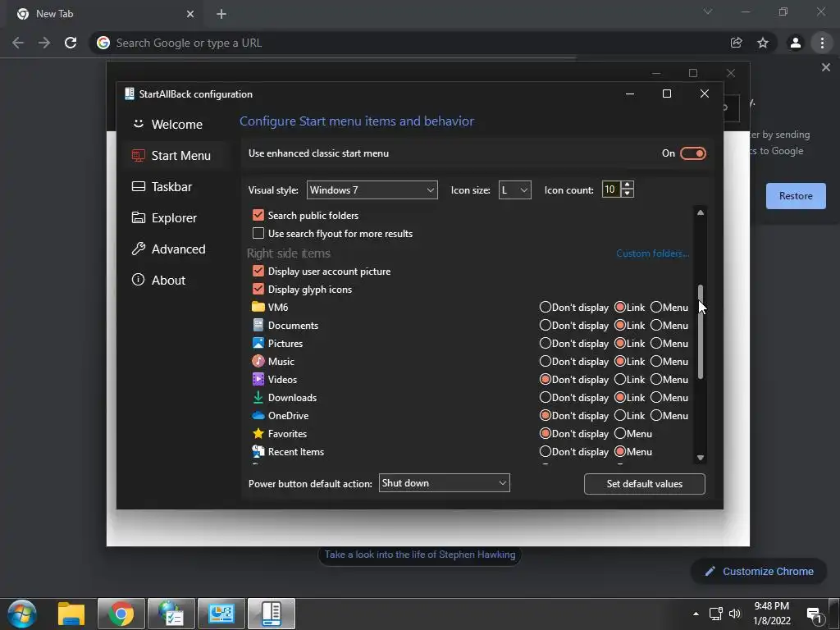Viewport: 840px width, 630px height.
Task: Open the Windows Start orb
Action: [x=22, y=614]
